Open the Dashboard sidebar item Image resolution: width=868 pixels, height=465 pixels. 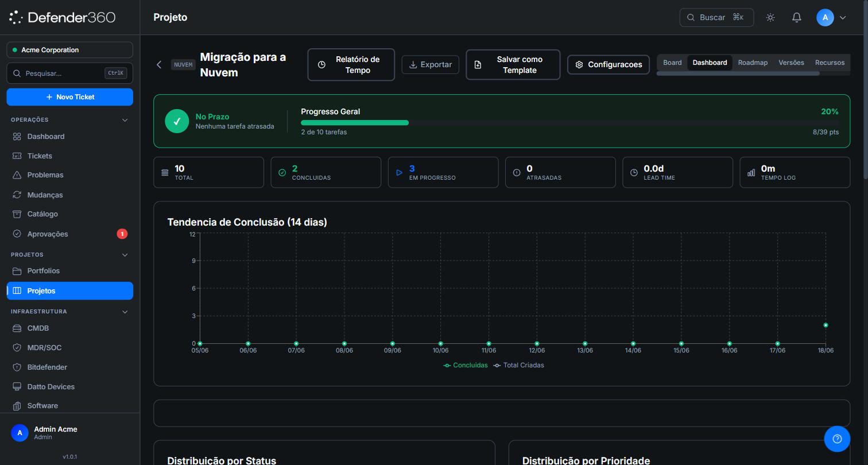69,137
